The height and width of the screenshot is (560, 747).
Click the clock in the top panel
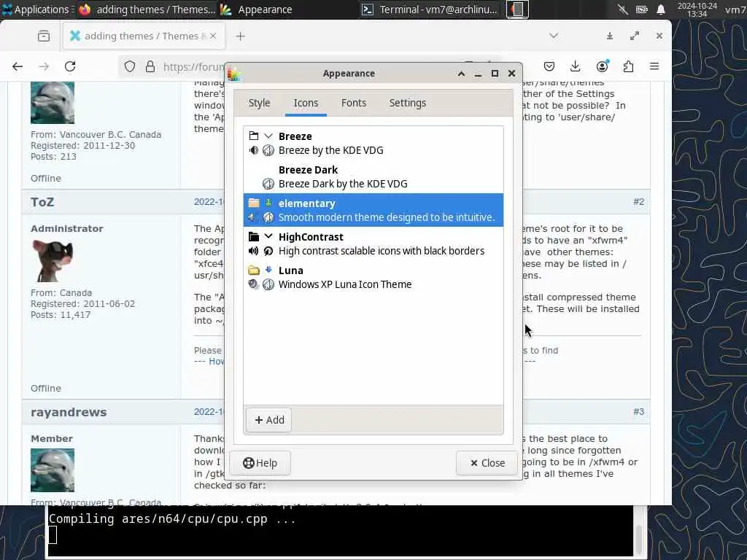pos(697,9)
